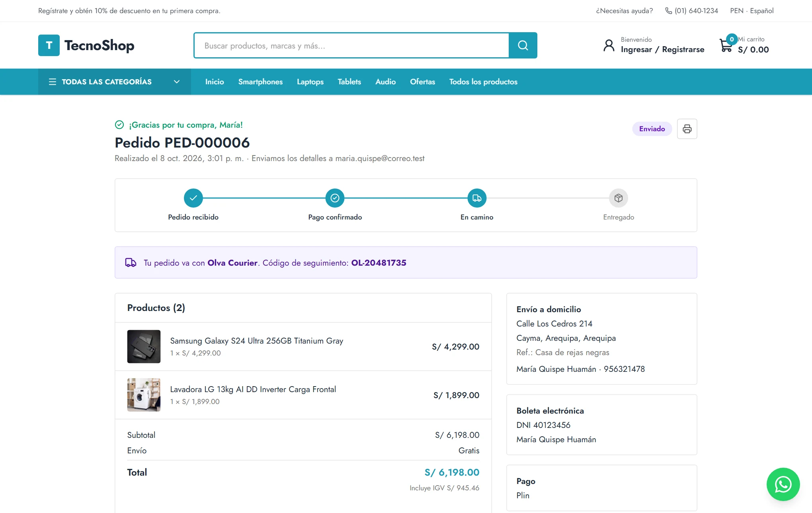Select the Pedido PED-000006 heading
This screenshot has height=513, width=812.
pos(182,142)
